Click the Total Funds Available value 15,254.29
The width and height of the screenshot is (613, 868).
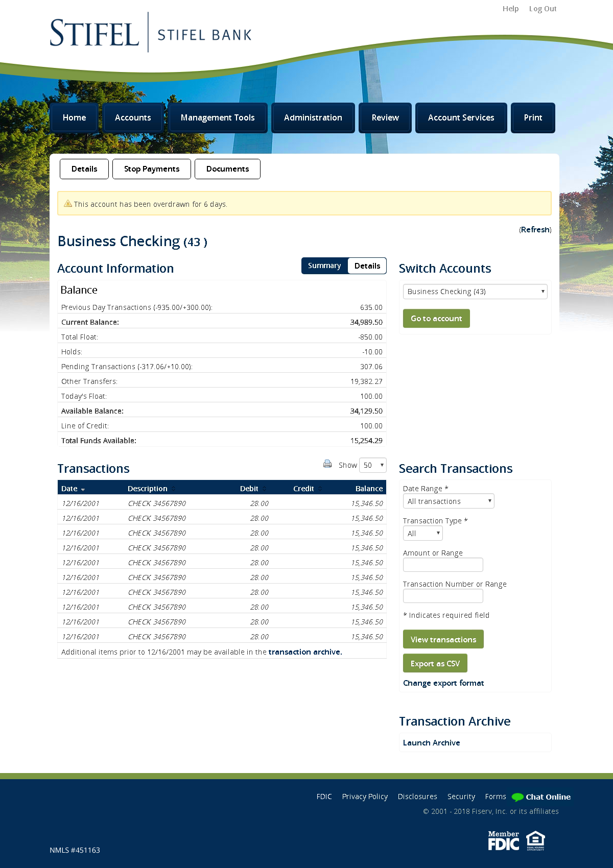tap(366, 441)
